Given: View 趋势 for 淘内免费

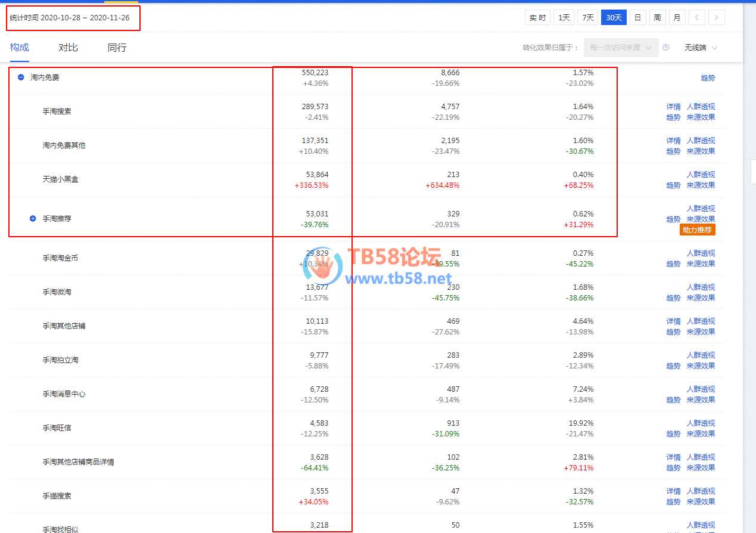Looking at the screenshot, I should tap(708, 78).
